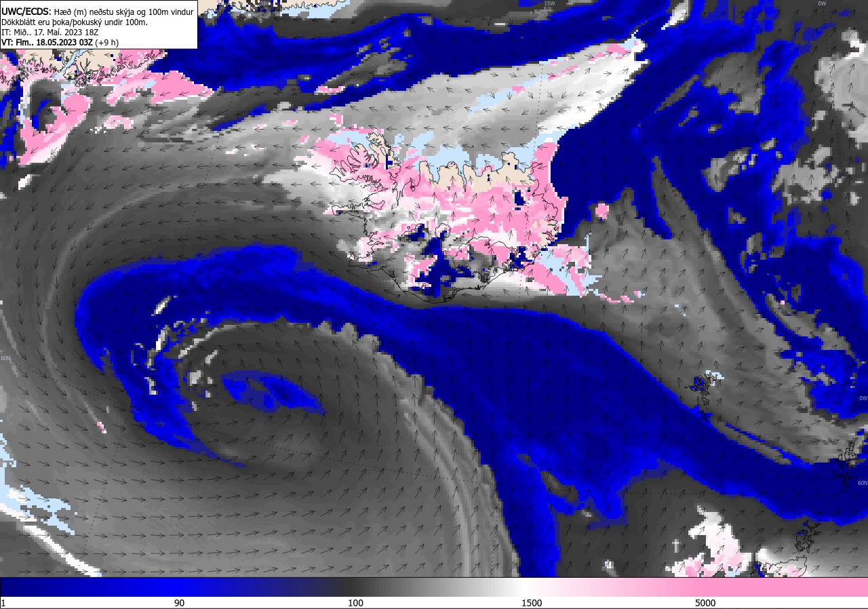Pick the pink segment above the 5000 label

[x=705, y=587]
